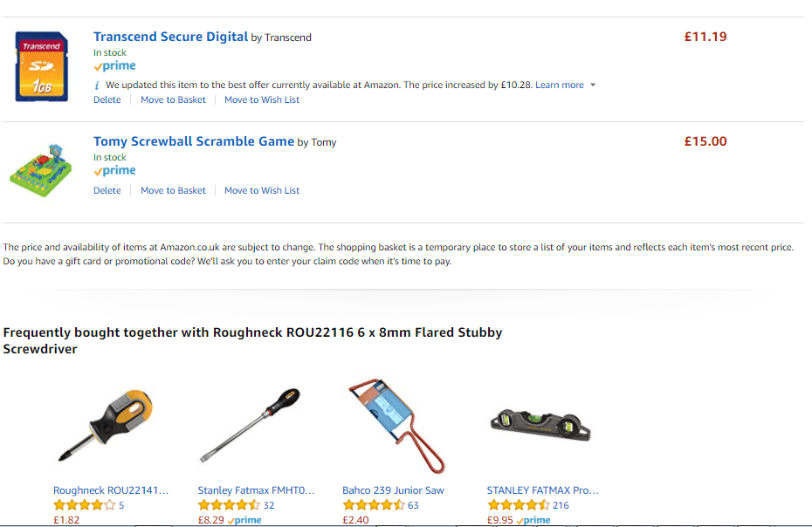The height and width of the screenshot is (527, 812).
Task: Click the Tomy Screwball Scramble game image
Action: pyautogui.click(x=40, y=168)
